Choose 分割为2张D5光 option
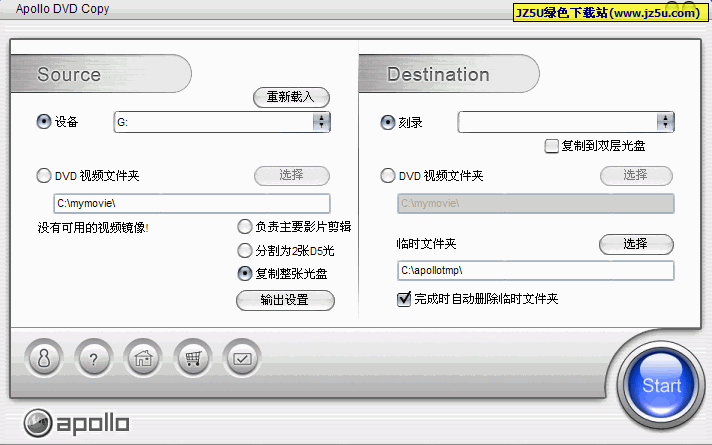The height and width of the screenshot is (445, 712). click(245, 250)
